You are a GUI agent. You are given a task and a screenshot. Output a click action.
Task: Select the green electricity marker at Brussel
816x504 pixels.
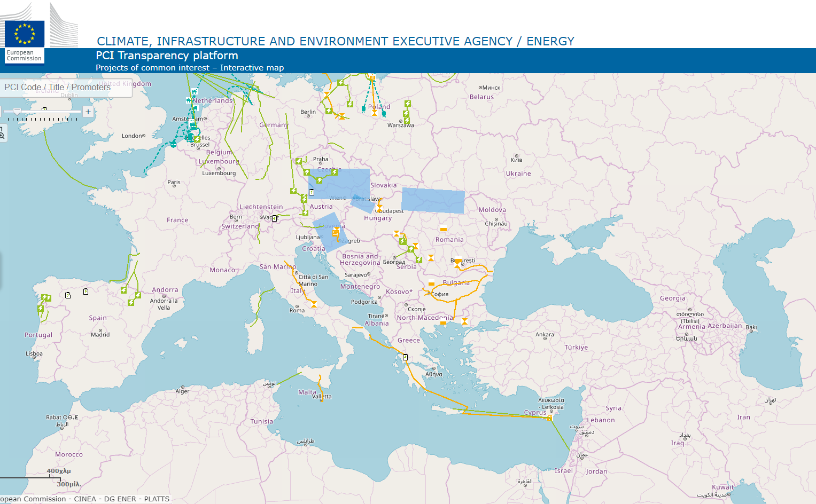click(197, 139)
